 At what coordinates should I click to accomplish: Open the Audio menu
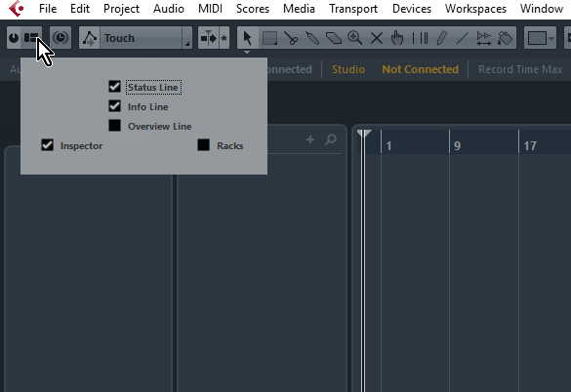(169, 9)
